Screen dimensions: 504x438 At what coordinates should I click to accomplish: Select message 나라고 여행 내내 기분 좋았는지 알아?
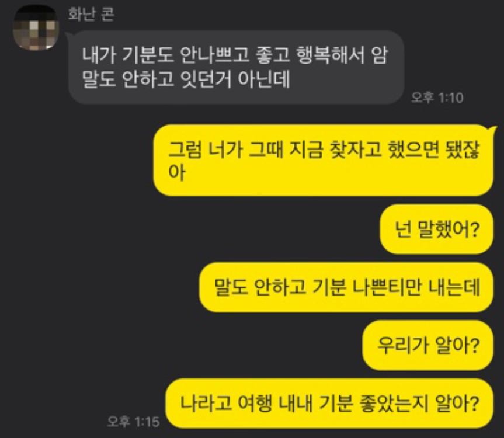tap(329, 404)
